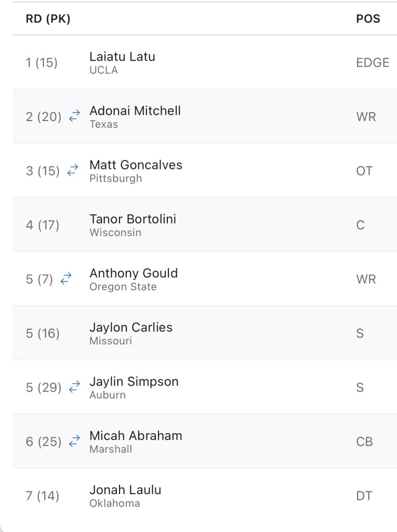397x532 pixels.
Task: Click the RD (PK) column header
Action: [48, 19]
